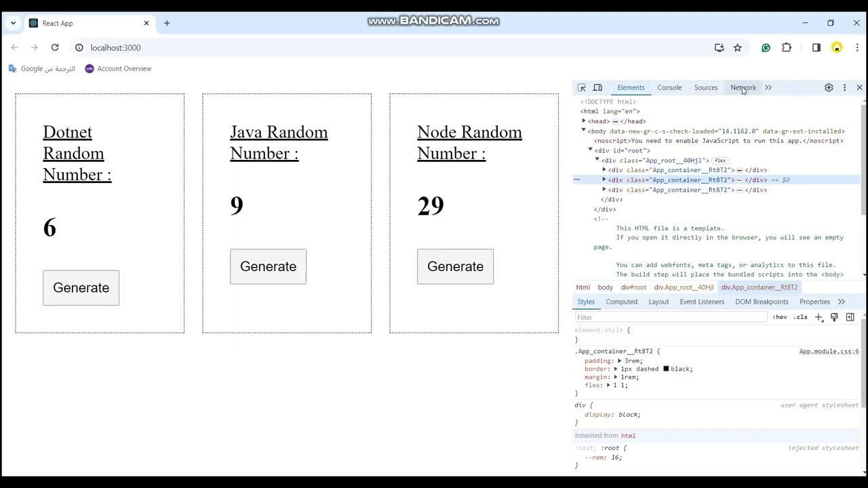Image resolution: width=868 pixels, height=488 pixels.
Task: Select the body breadcrumb
Action: pos(605,287)
